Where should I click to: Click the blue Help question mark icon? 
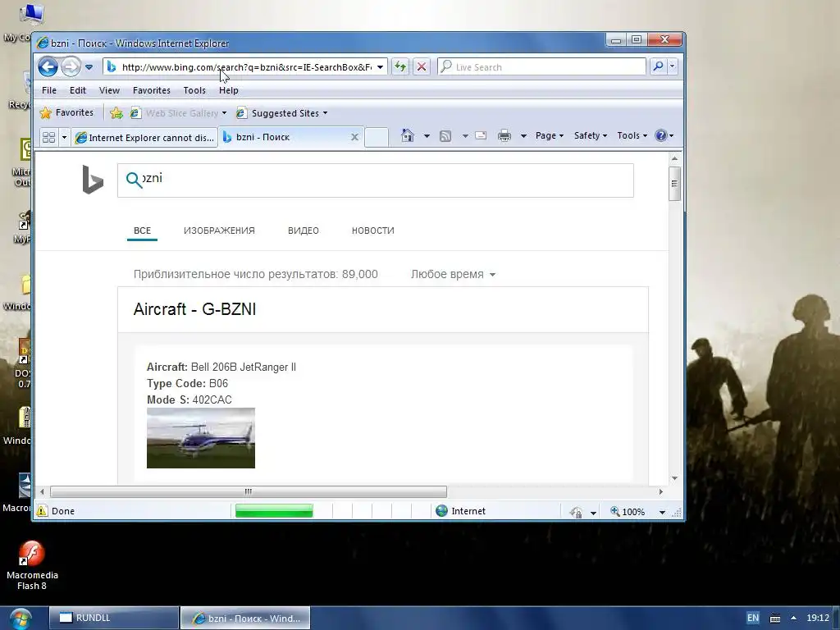(x=661, y=135)
